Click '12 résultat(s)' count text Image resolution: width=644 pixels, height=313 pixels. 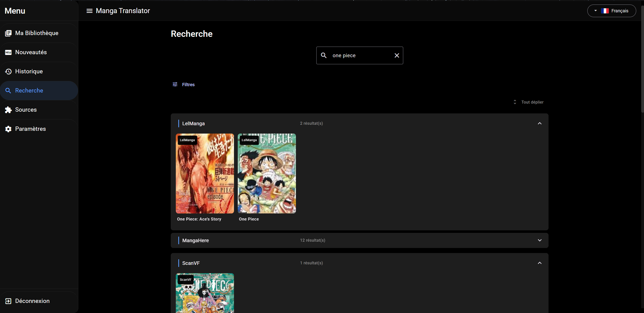pyautogui.click(x=313, y=240)
